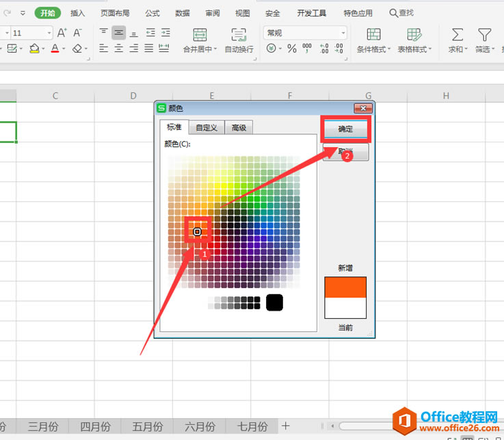The image size is (504, 440).
Task: Close the Color dialog with X
Action: (x=363, y=108)
